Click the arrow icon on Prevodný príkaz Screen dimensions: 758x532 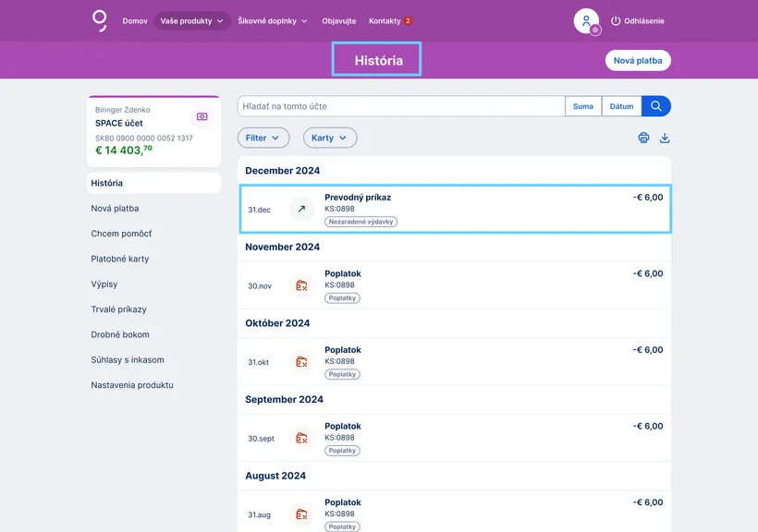(x=301, y=210)
